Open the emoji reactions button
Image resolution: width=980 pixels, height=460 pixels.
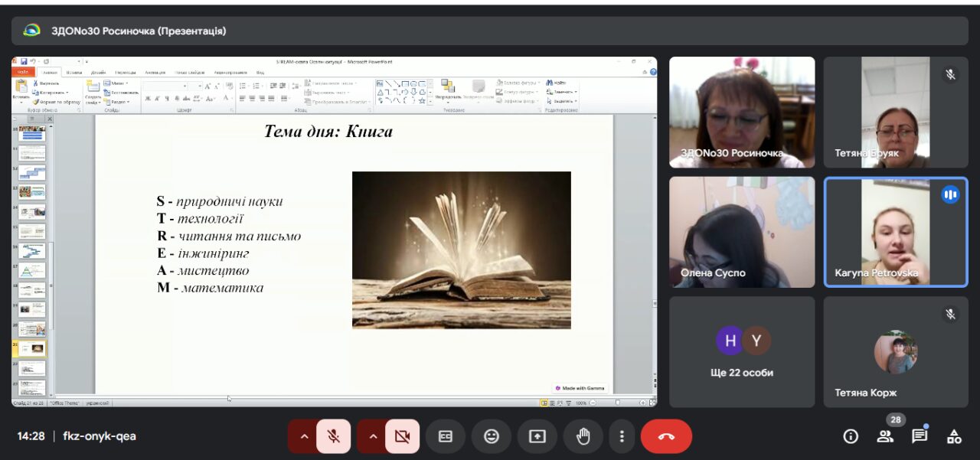point(492,436)
